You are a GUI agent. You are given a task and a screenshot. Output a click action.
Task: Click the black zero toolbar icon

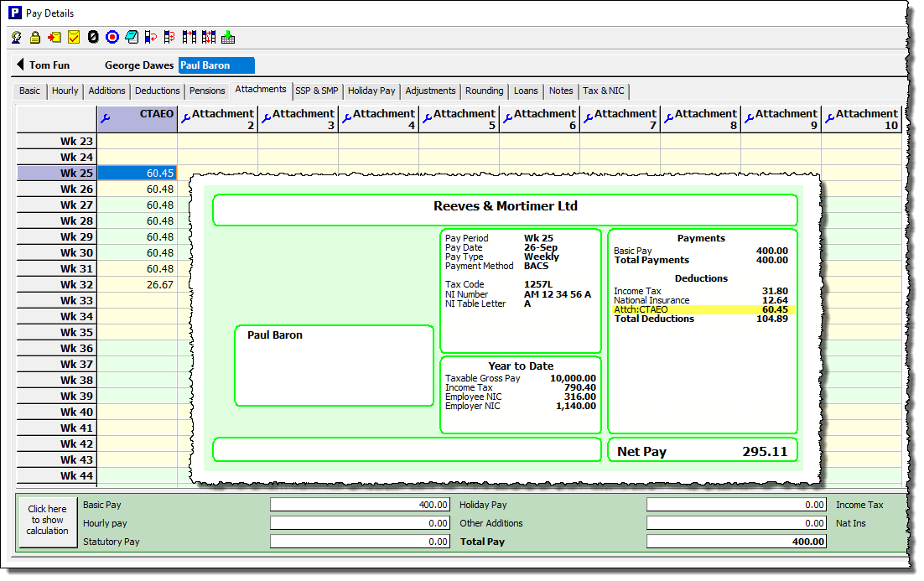point(93,38)
